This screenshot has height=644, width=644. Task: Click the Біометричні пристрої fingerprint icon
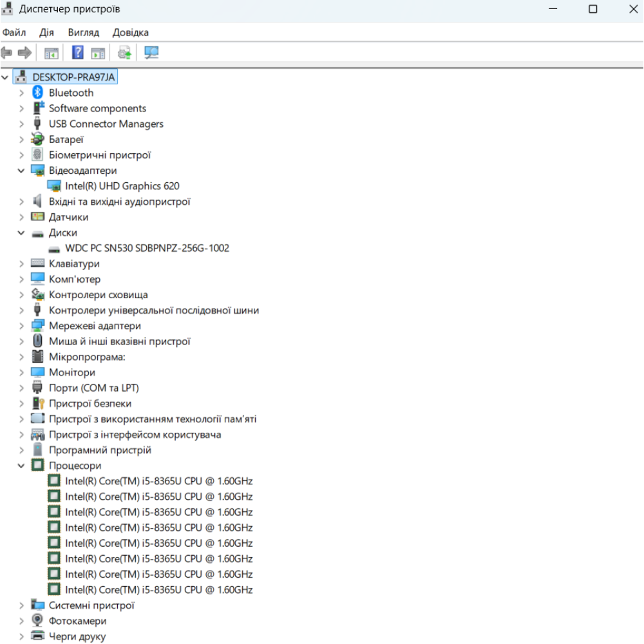37,155
